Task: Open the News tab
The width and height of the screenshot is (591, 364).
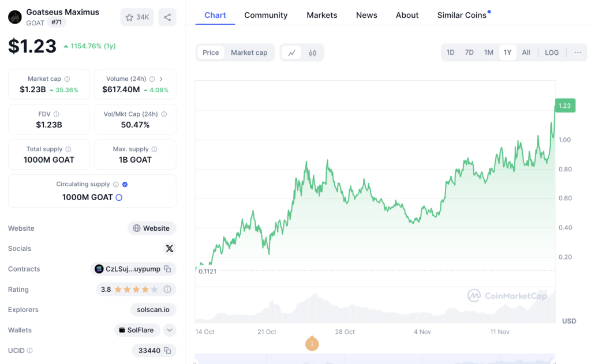Action: pyautogui.click(x=366, y=16)
